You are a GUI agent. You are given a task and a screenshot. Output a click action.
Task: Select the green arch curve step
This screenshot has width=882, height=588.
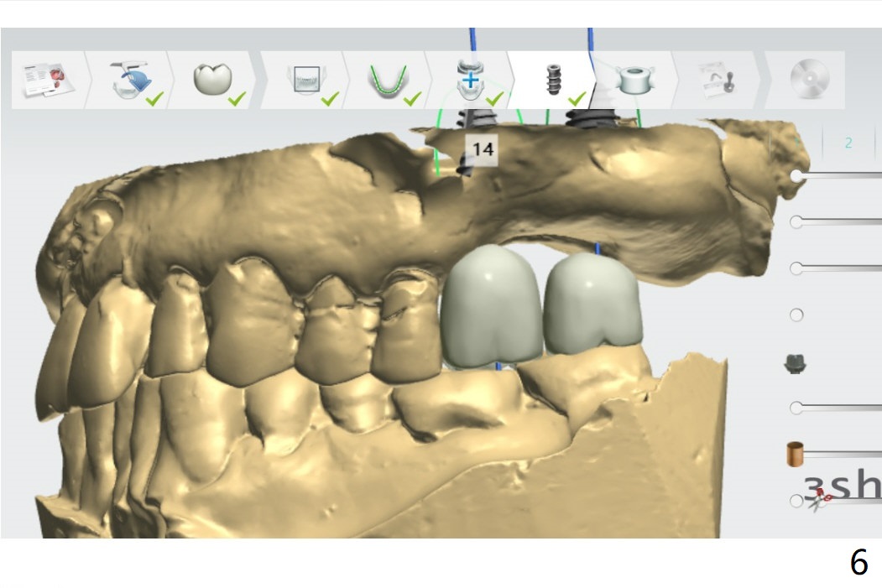click(x=387, y=80)
